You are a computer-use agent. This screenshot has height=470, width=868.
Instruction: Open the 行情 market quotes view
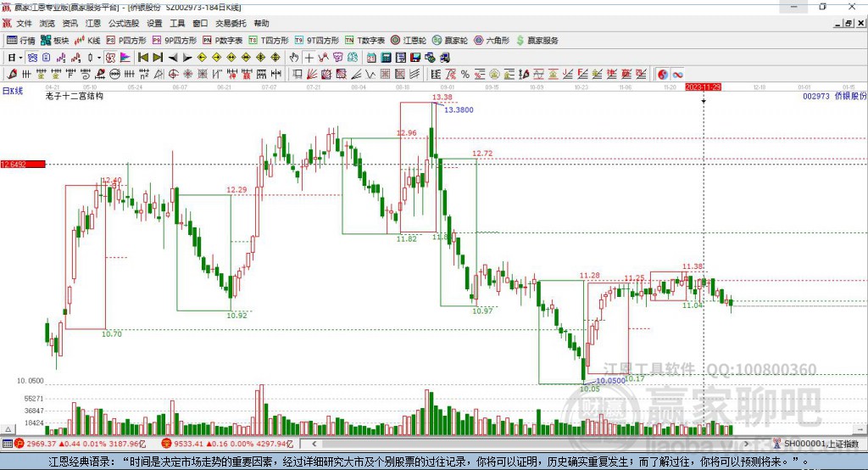click(x=21, y=41)
